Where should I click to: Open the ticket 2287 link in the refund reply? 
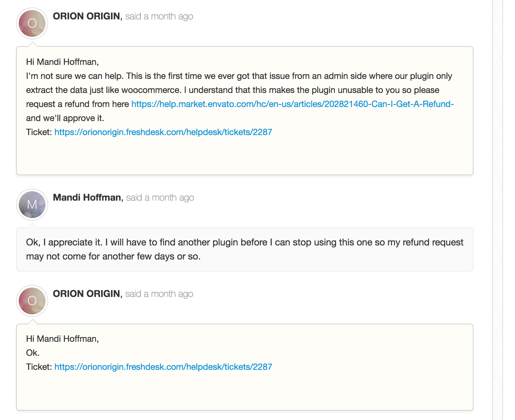163,132
